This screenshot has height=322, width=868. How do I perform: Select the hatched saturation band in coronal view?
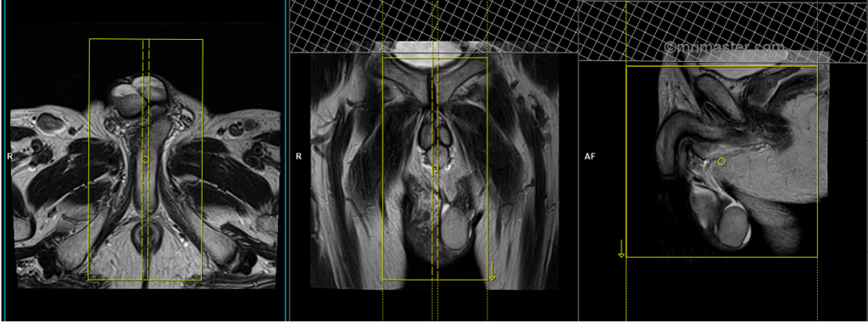[434, 26]
